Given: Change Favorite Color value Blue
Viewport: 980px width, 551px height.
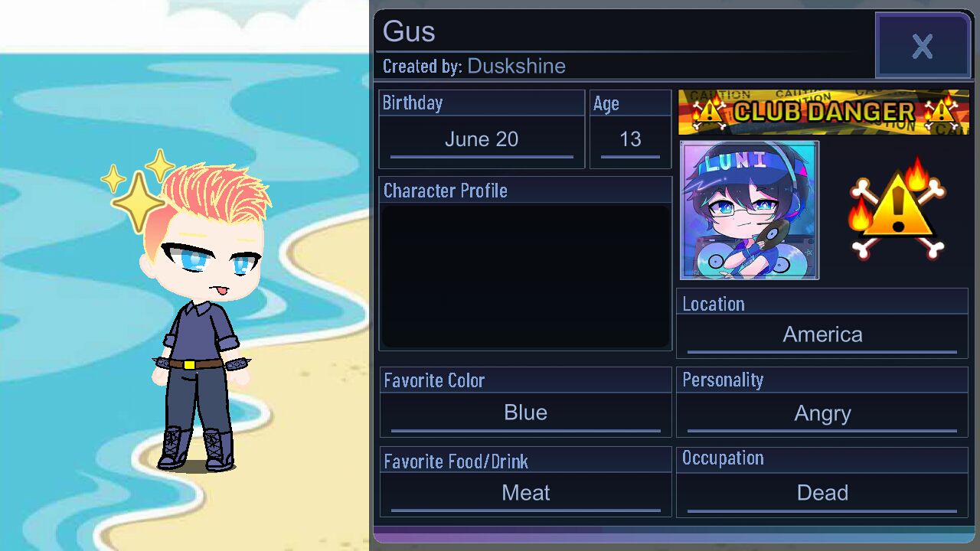Looking at the screenshot, I should point(525,413).
